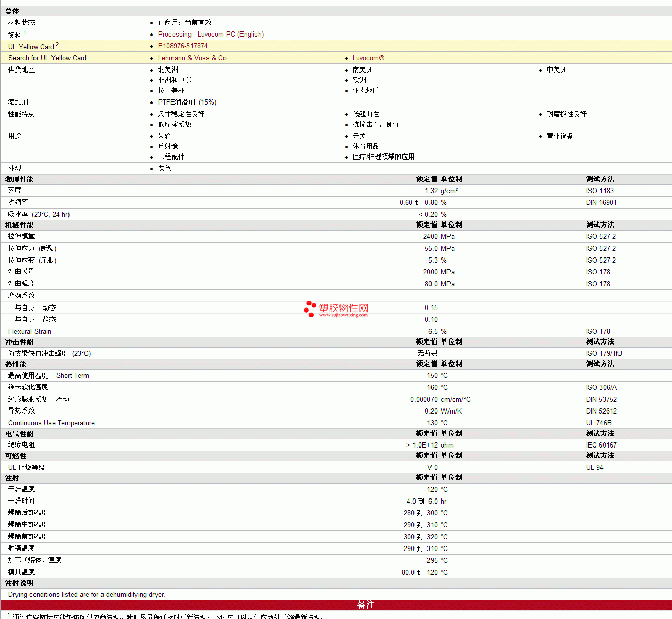Select the test method ISO 1183
Viewport: 672px width, 619px height.
[600, 191]
